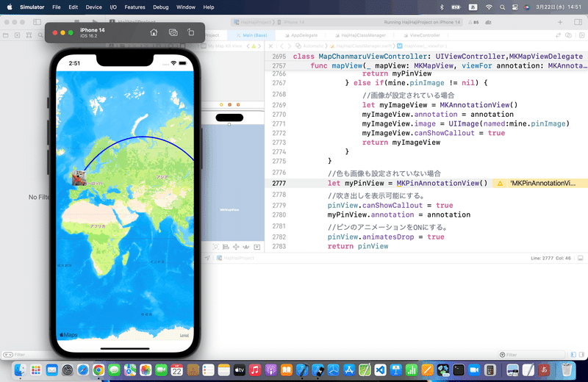The height and width of the screenshot is (382, 588).
Task: Add an editor pane on the right
Action: [x=581, y=35]
